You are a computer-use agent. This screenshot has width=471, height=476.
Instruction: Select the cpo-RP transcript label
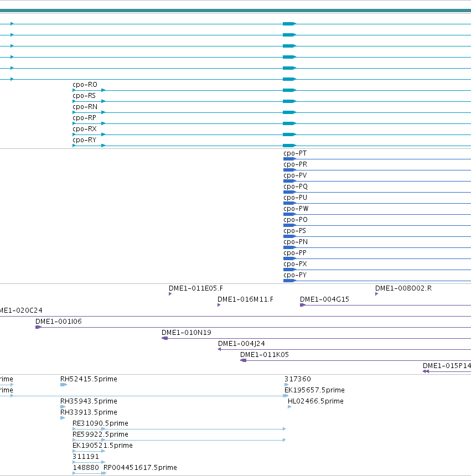click(x=84, y=118)
